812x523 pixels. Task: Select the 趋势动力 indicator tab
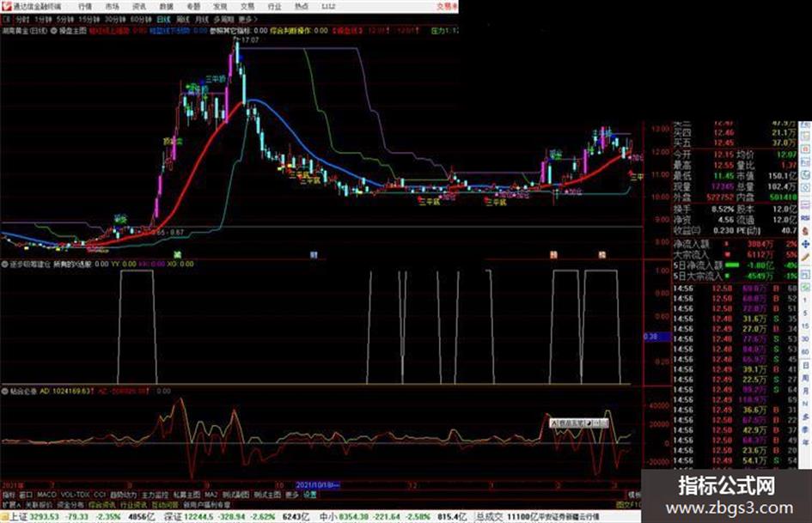tap(124, 495)
